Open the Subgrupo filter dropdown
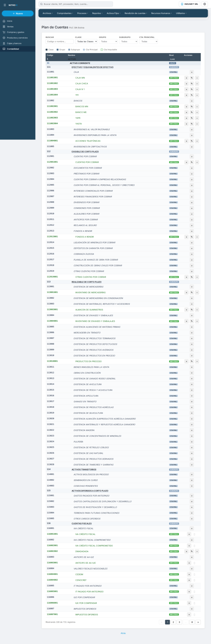 click(x=128, y=41)
